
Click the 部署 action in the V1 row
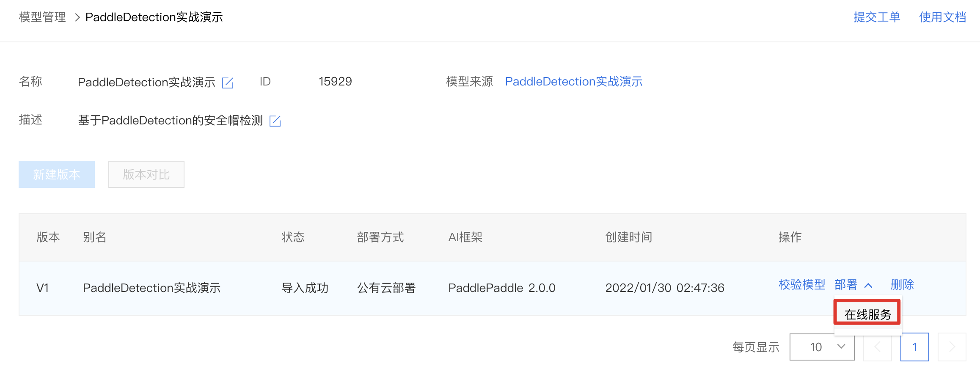coord(846,284)
